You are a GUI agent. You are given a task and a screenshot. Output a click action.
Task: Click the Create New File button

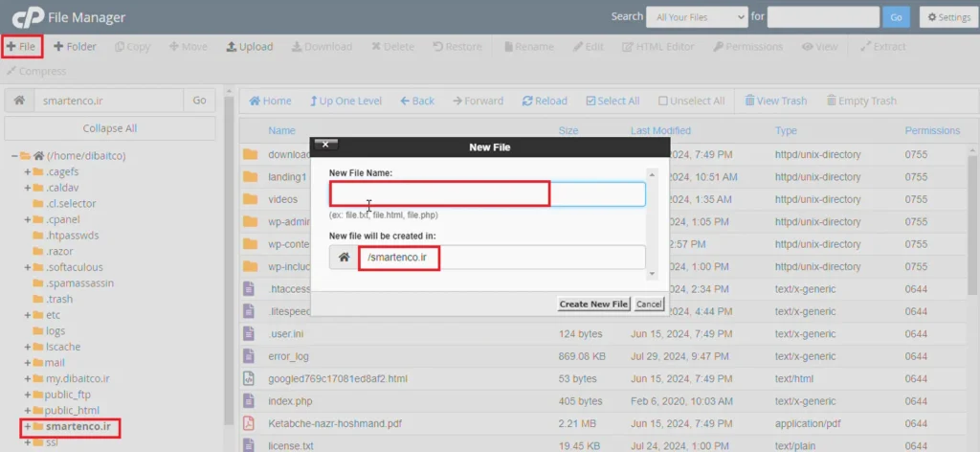coord(593,304)
